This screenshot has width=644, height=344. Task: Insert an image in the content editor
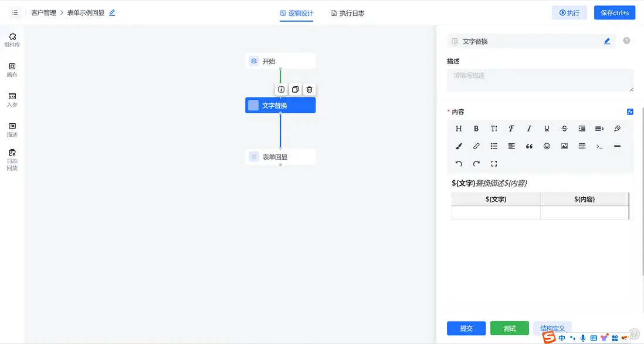[564, 146]
